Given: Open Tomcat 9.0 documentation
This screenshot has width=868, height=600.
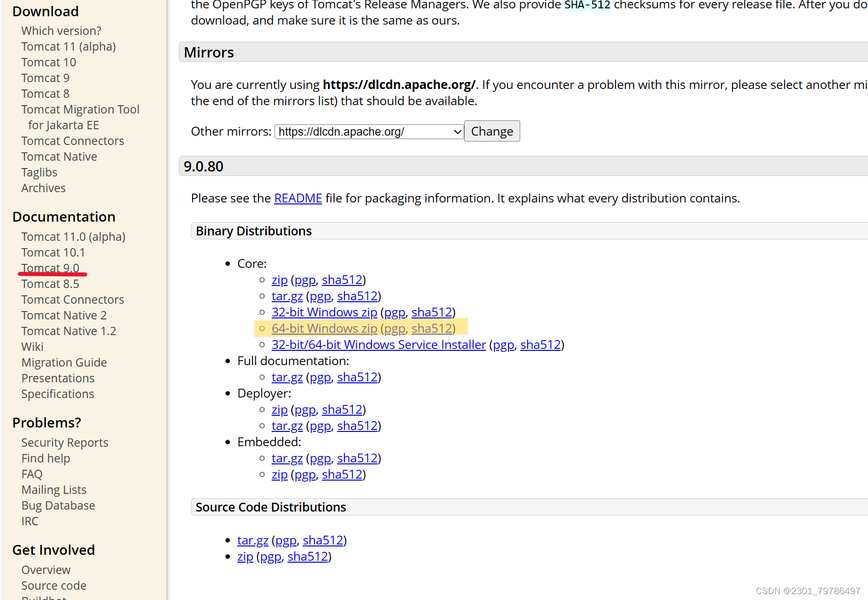Looking at the screenshot, I should [x=50, y=268].
